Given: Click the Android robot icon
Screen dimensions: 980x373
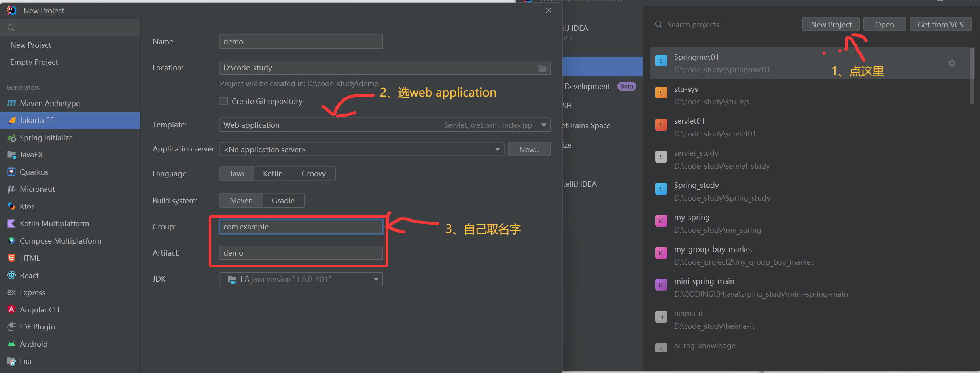Looking at the screenshot, I should click(x=11, y=344).
